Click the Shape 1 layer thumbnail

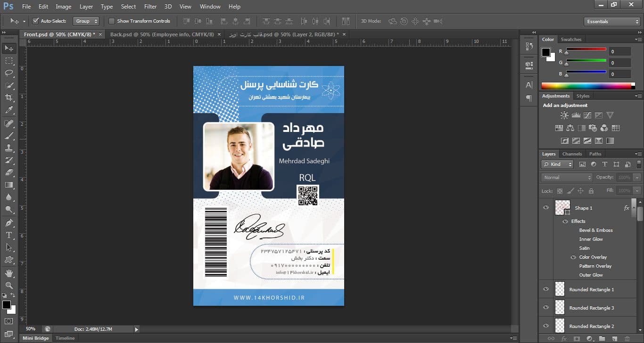562,208
